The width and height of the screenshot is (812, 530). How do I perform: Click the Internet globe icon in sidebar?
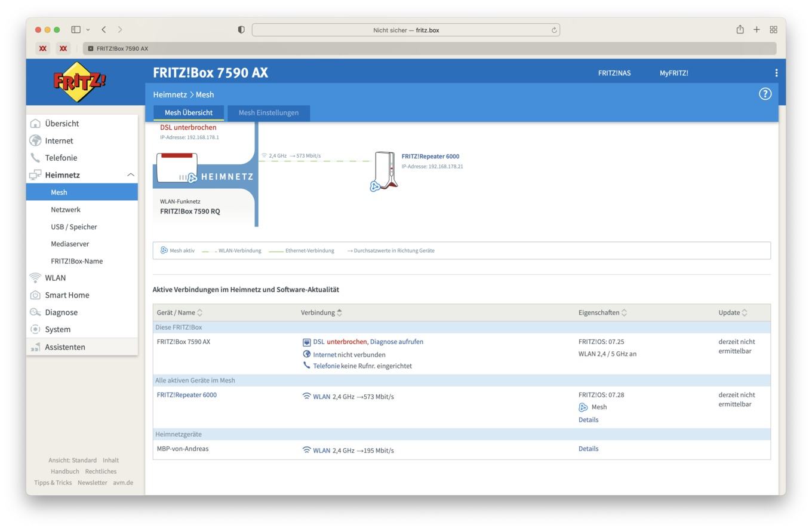[x=35, y=140]
